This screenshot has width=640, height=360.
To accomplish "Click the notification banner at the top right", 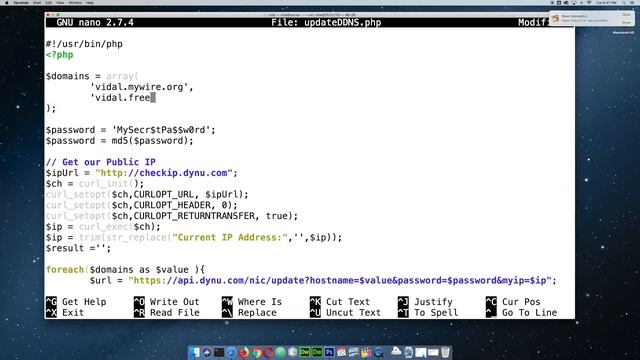I will [591, 18].
